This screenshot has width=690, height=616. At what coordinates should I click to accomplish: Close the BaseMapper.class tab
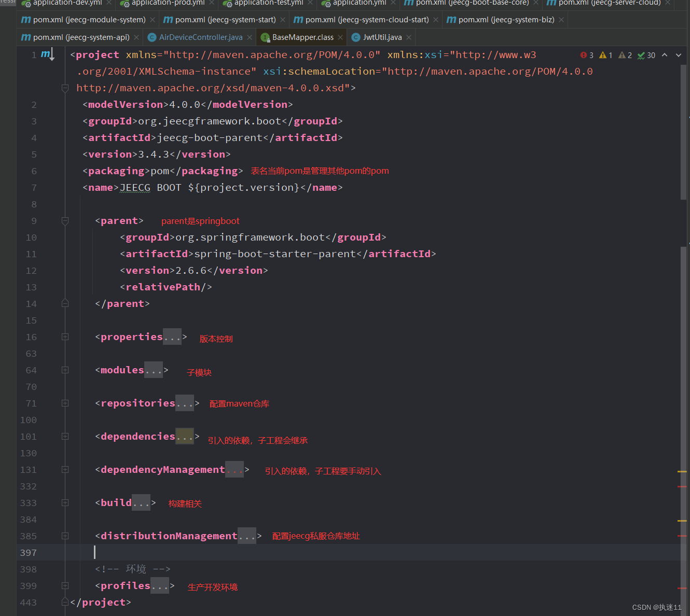340,37
